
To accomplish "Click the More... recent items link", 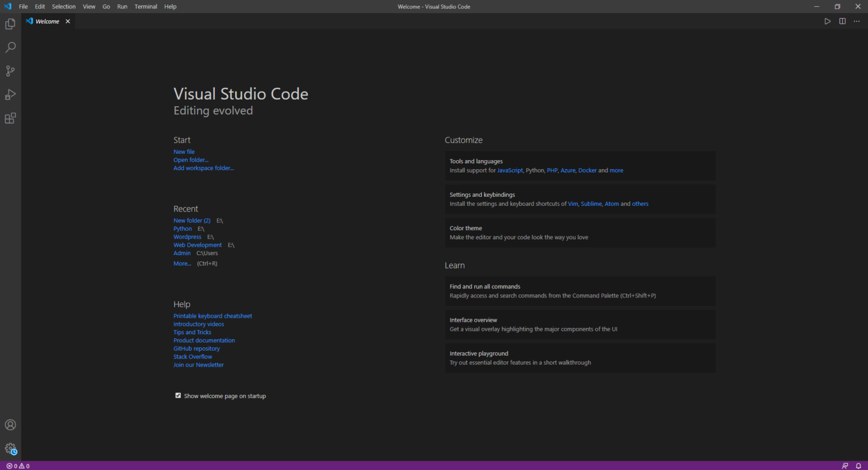I will (182, 264).
